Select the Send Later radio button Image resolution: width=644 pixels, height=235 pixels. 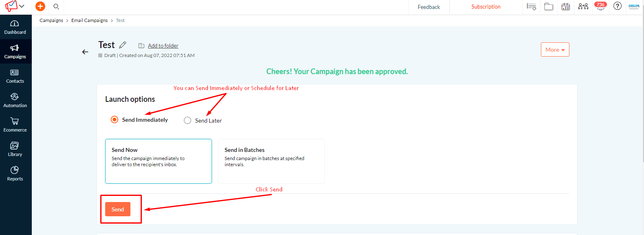pos(187,120)
